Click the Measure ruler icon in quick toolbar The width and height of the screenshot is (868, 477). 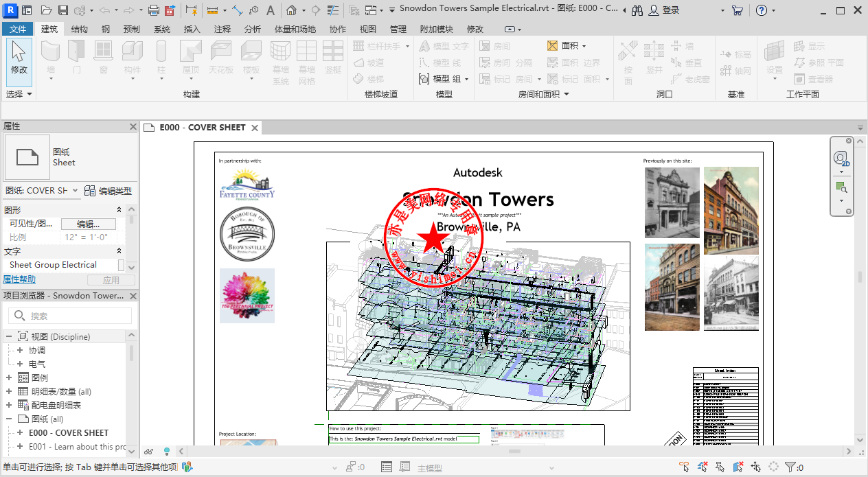(x=213, y=10)
